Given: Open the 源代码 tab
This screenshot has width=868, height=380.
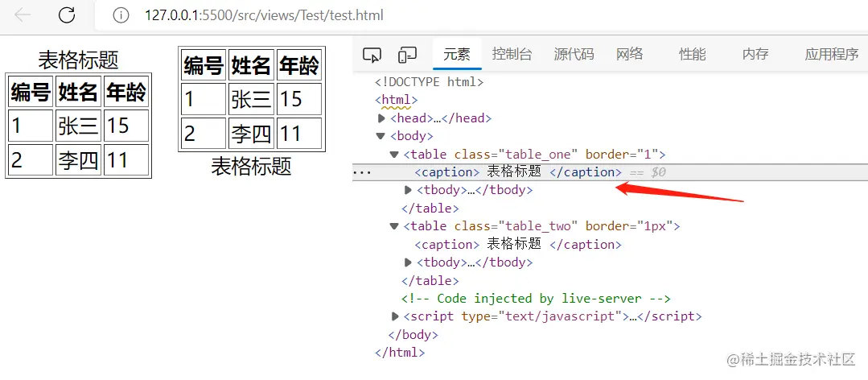Looking at the screenshot, I should 574,54.
